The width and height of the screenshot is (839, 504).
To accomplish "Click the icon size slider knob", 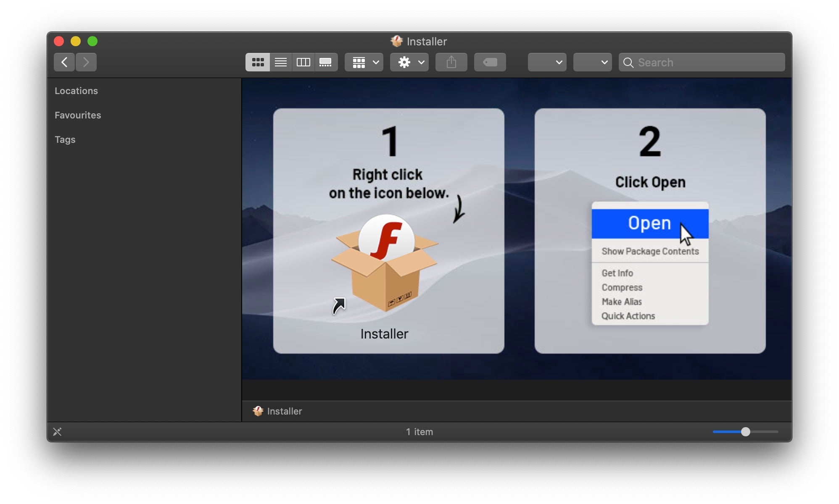I will click(745, 432).
